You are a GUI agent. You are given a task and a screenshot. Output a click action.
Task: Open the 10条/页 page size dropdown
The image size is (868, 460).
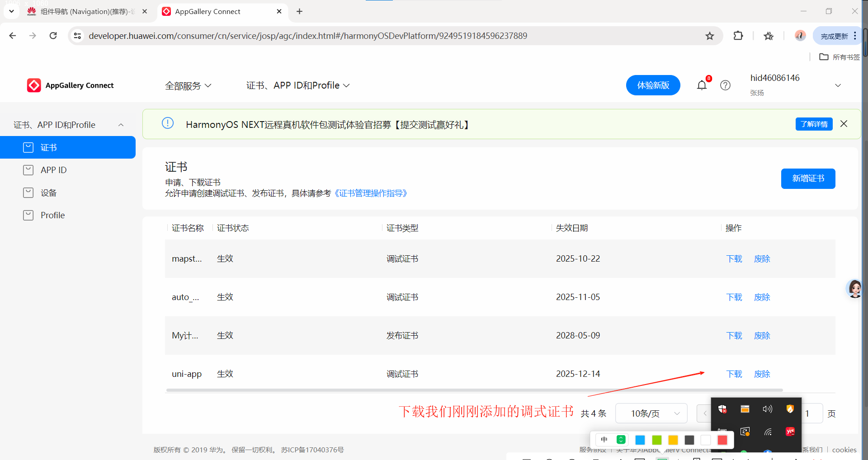pos(651,413)
